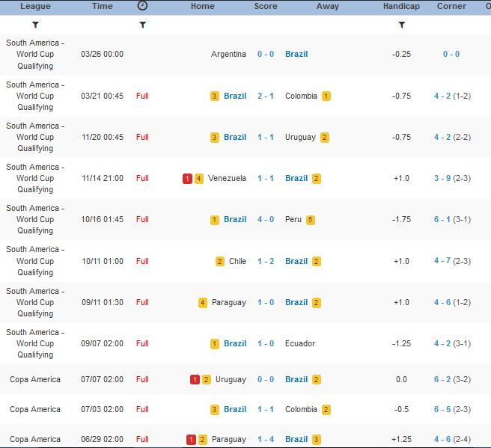Click the Time column header
491x448 pixels.
tap(103, 6)
